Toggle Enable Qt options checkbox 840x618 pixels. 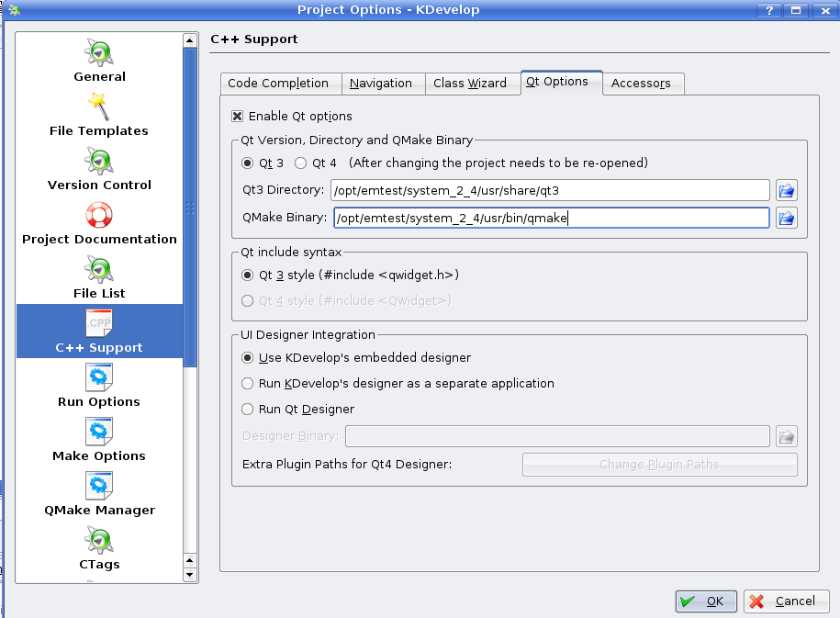coord(238,117)
